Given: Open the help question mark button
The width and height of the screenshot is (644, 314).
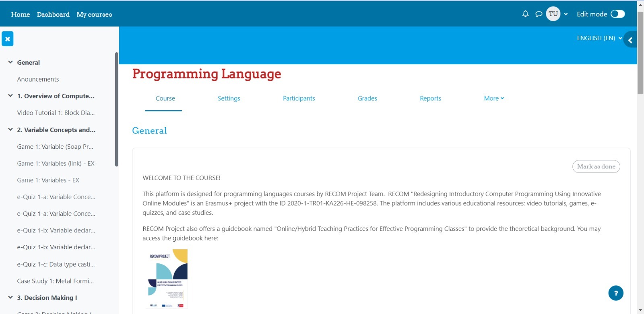Looking at the screenshot, I should coord(616,293).
